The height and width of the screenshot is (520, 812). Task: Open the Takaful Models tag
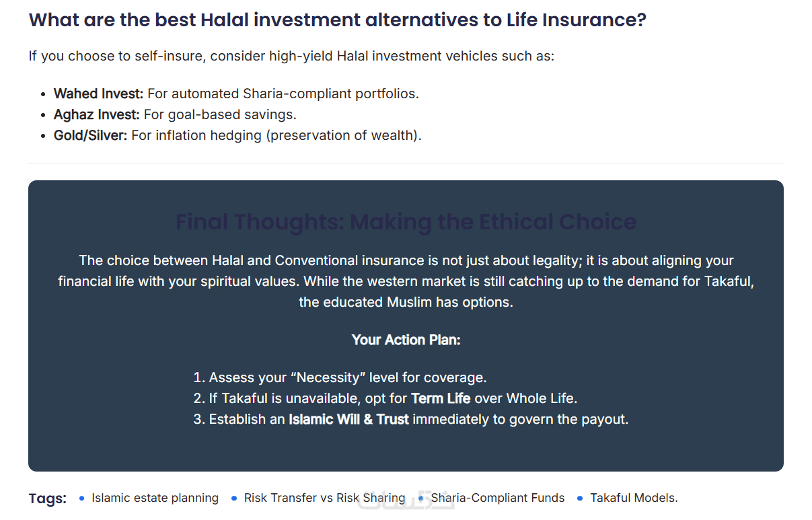tap(634, 498)
